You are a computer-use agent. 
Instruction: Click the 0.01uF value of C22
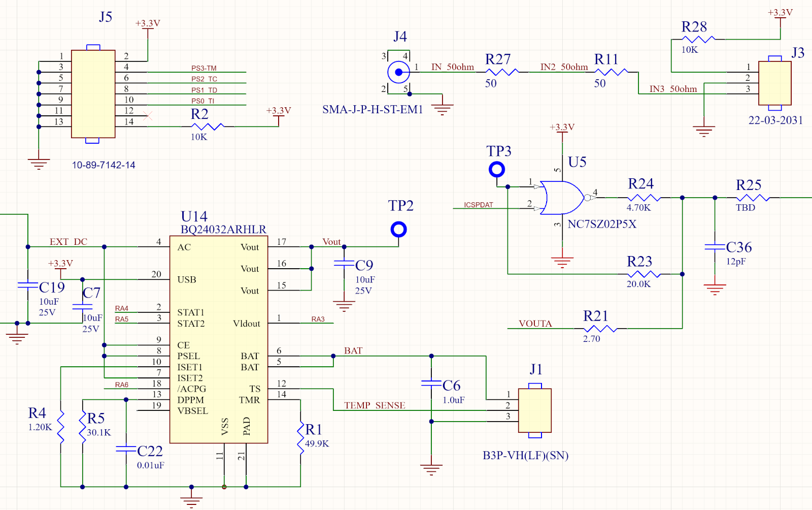[151, 465]
